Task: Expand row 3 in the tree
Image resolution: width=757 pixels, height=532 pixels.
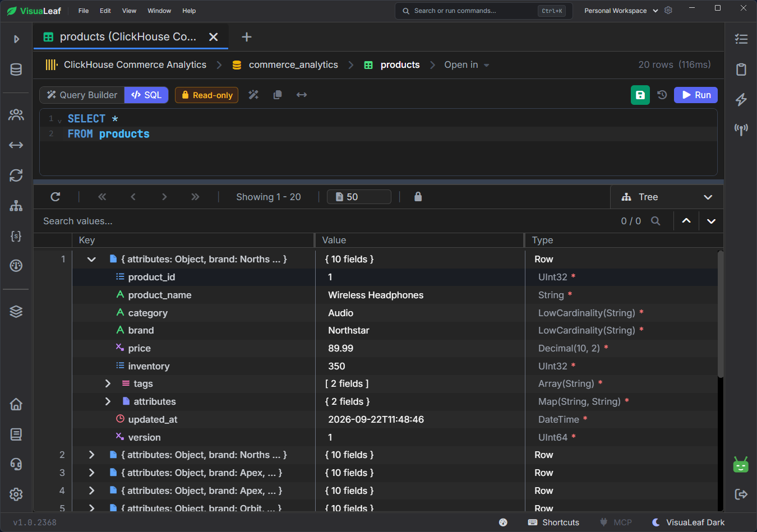Action: pyautogui.click(x=91, y=473)
